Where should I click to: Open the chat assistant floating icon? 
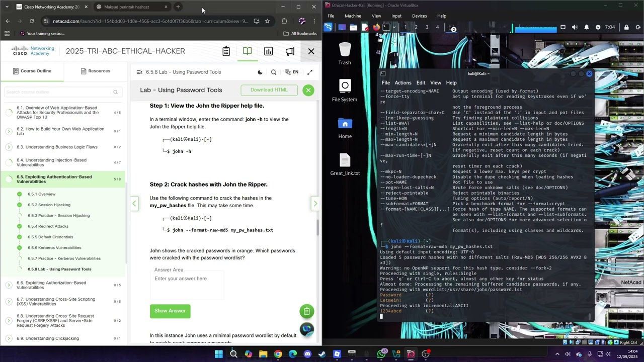coord(306,330)
